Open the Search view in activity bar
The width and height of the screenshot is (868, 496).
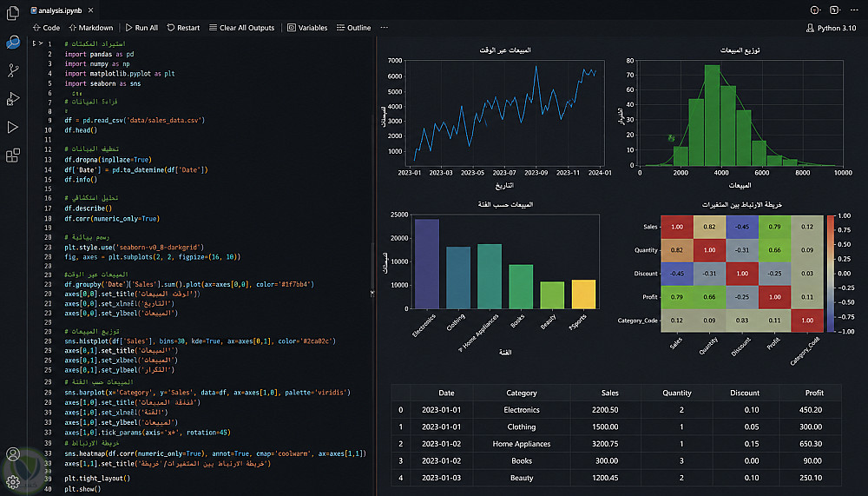(x=13, y=42)
